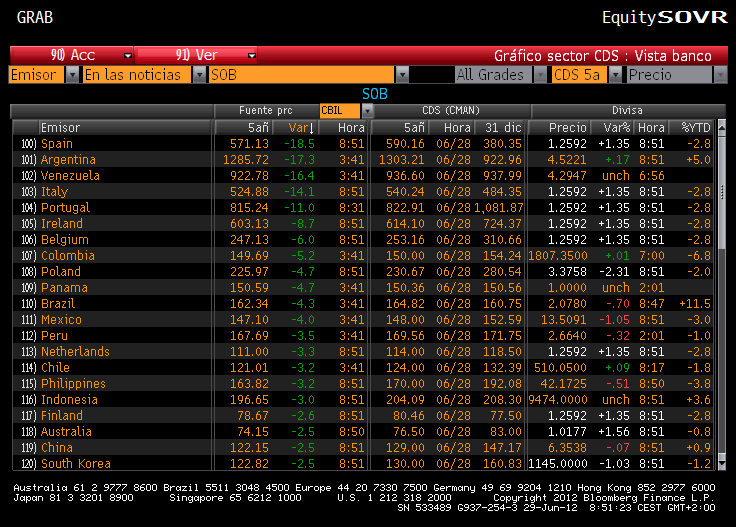736x527 pixels.
Task: Open the CBIL price source dropdown
Action: point(368,111)
